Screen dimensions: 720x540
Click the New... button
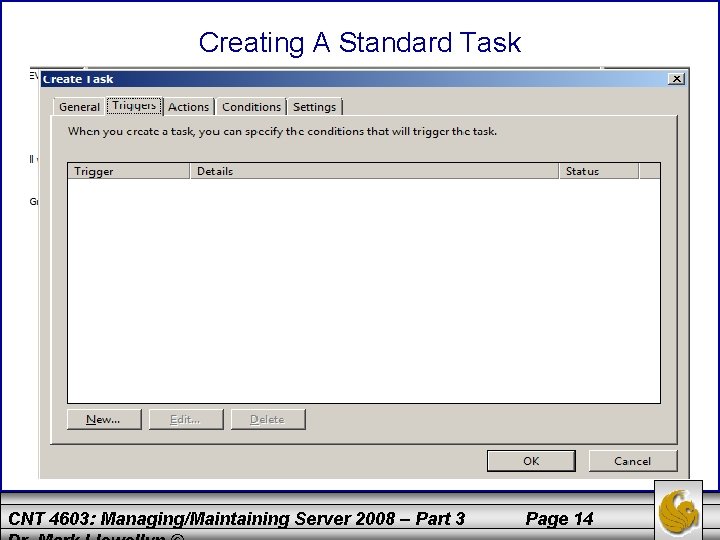tap(104, 419)
